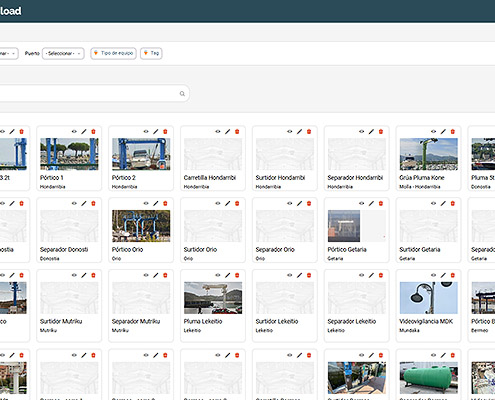This screenshot has height=400, width=495.
Task: Open the Videovigilancia MDK lamp photo
Action: [429, 298]
